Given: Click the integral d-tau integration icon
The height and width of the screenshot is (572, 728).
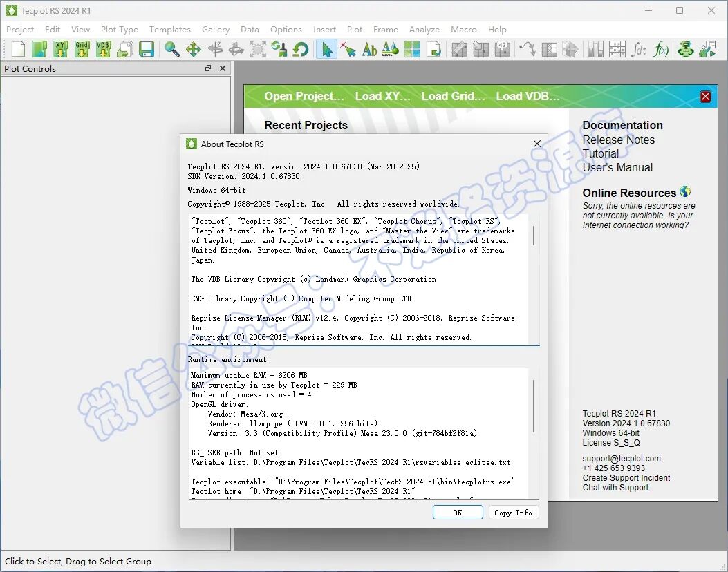Looking at the screenshot, I should 639,49.
